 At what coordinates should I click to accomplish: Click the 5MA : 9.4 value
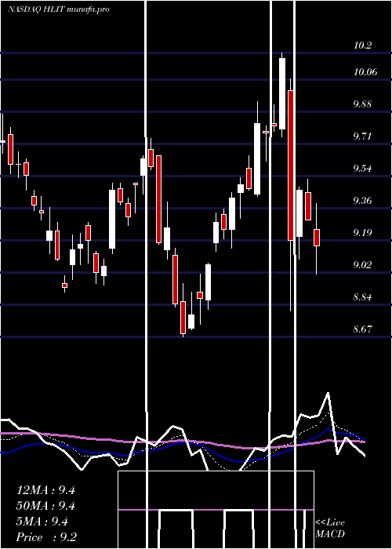click(42, 522)
